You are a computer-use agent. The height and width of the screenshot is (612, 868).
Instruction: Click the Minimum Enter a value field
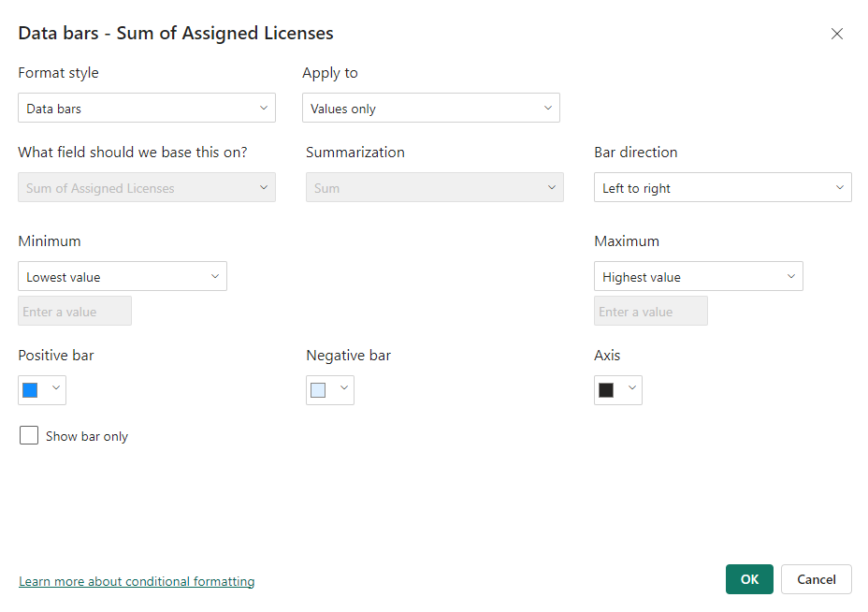75,311
